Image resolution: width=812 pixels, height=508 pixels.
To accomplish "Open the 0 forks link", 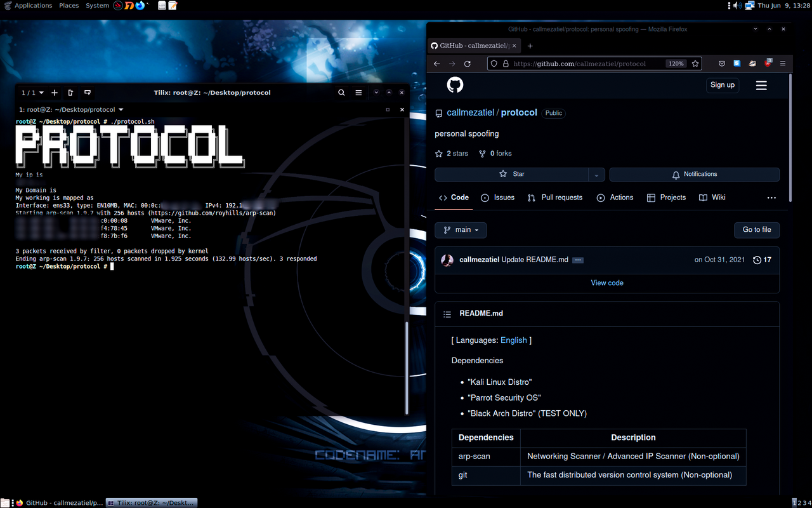I will (x=495, y=154).
